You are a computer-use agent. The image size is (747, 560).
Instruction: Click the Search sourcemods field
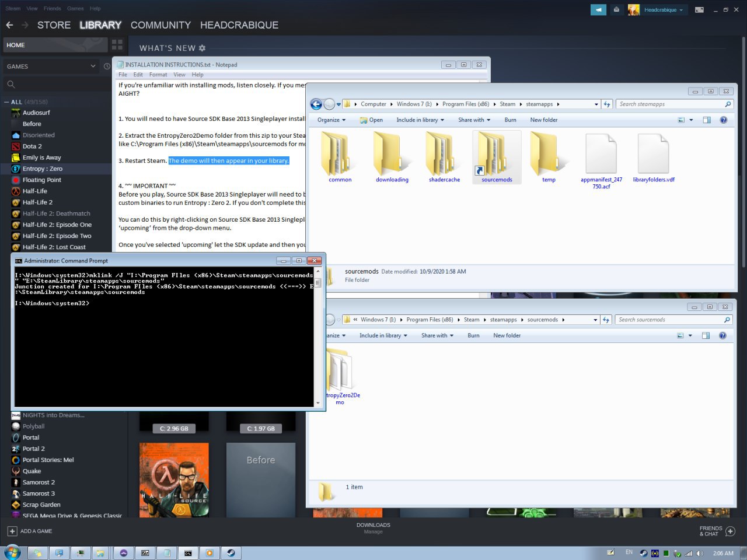(674, 320)
